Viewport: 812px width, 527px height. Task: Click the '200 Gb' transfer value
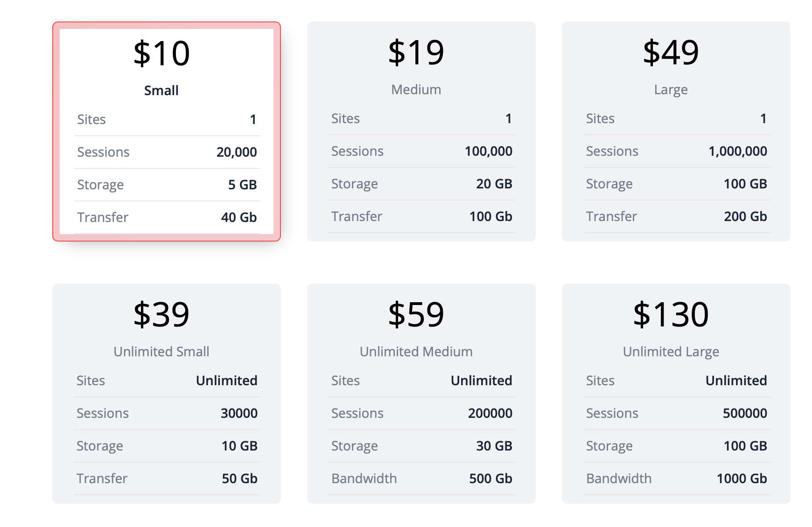745,216
